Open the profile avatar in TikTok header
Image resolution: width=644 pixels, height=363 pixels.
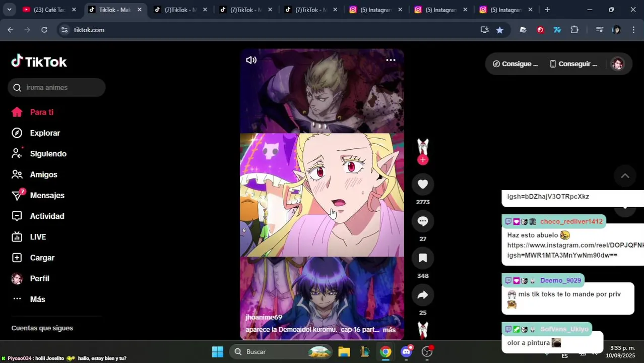pos(617,64)
